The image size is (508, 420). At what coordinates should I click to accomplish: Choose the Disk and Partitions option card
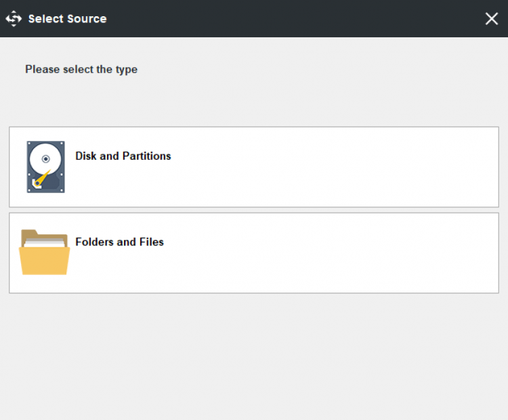click(253, 167)
